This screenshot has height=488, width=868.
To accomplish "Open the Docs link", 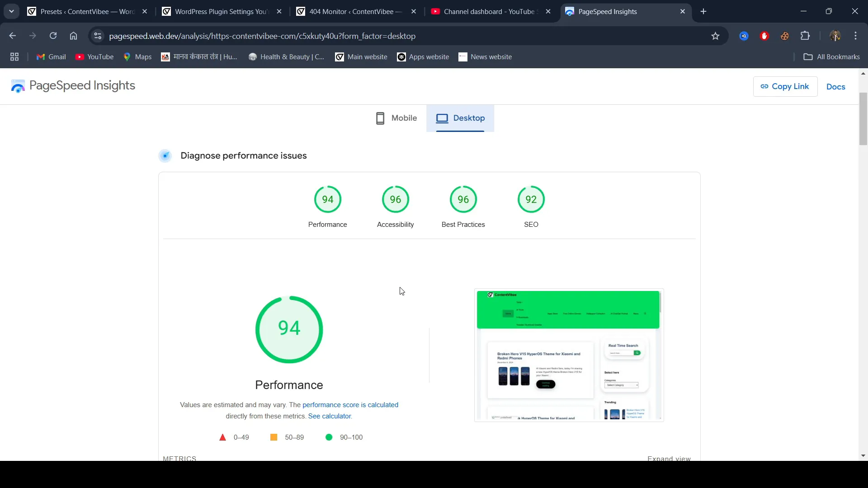I will 835,87.
